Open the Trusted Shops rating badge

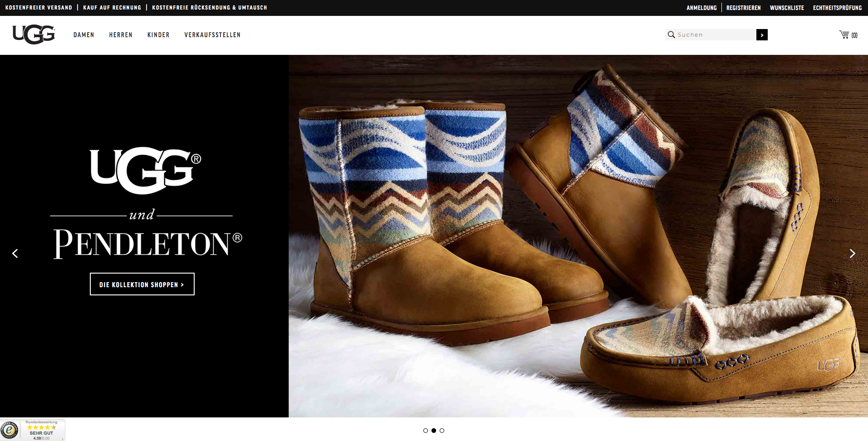coord(33,430)
